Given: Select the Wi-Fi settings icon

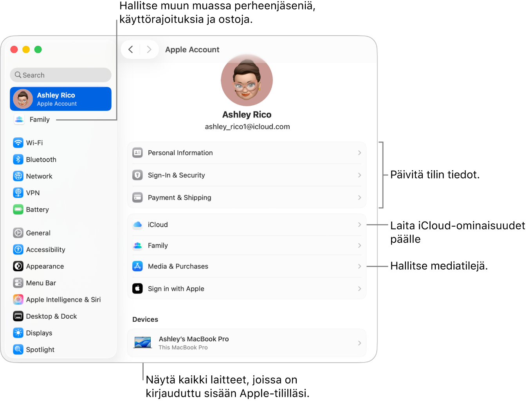Looking at the screenshot, I should point(18,142).
